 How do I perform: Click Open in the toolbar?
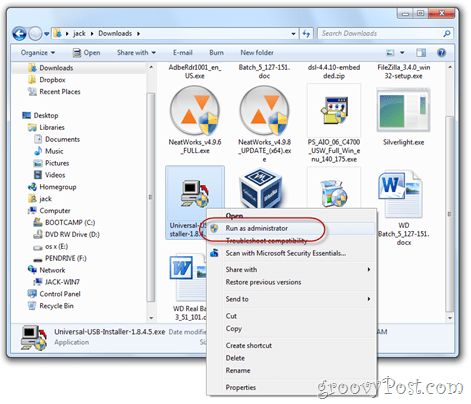(86, 53)
